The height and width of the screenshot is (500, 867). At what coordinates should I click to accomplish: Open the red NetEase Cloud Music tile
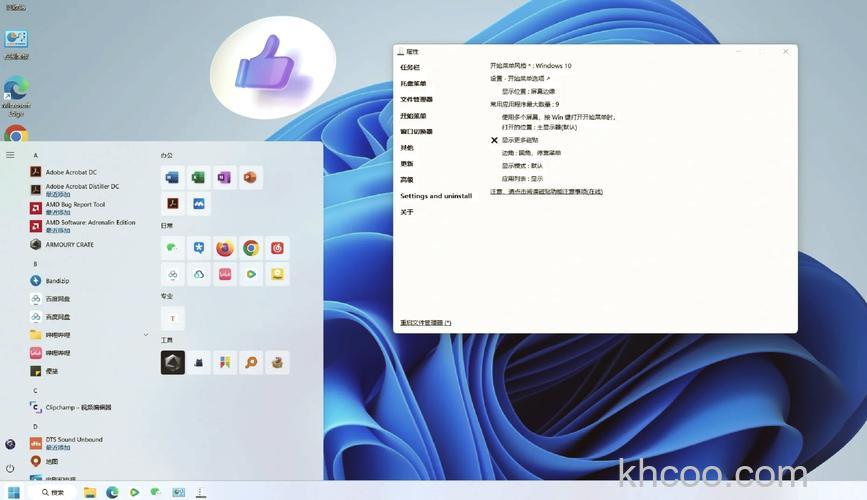pyautogui.click(x=277, y=248)
